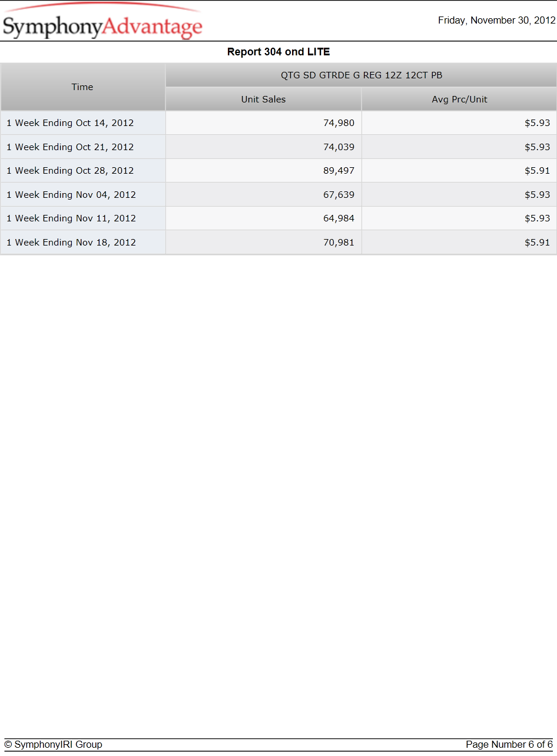
Task: Click the SymphonyIRI Group copyright text
Action: [x=53, y=745]
